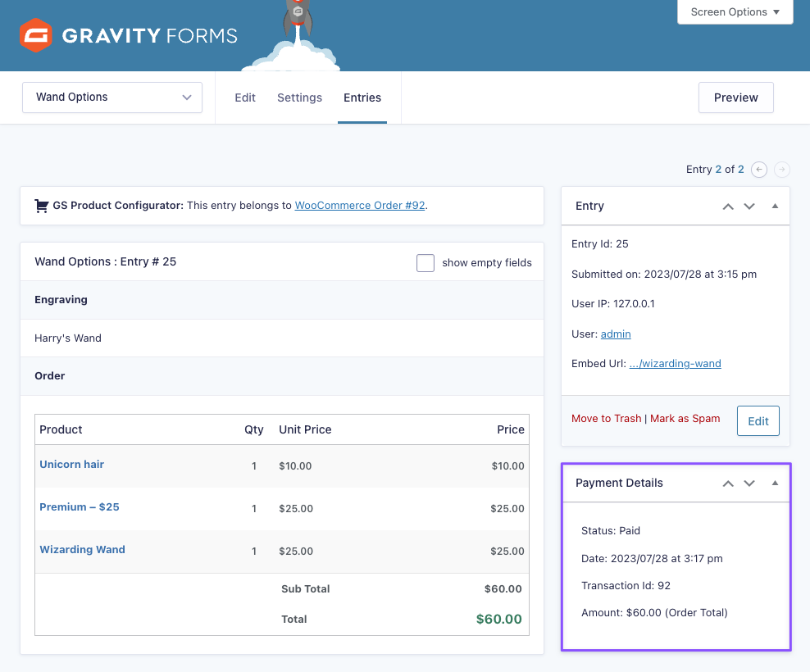Click the Product column header

tap(61, 429)
